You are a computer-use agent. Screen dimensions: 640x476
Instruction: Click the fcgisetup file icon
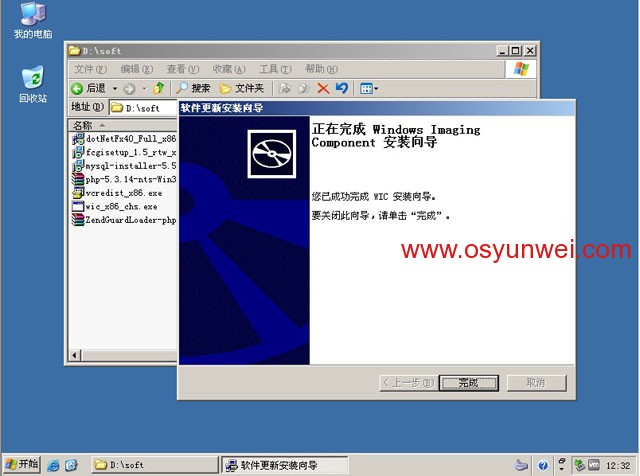[x=78, y=152]
